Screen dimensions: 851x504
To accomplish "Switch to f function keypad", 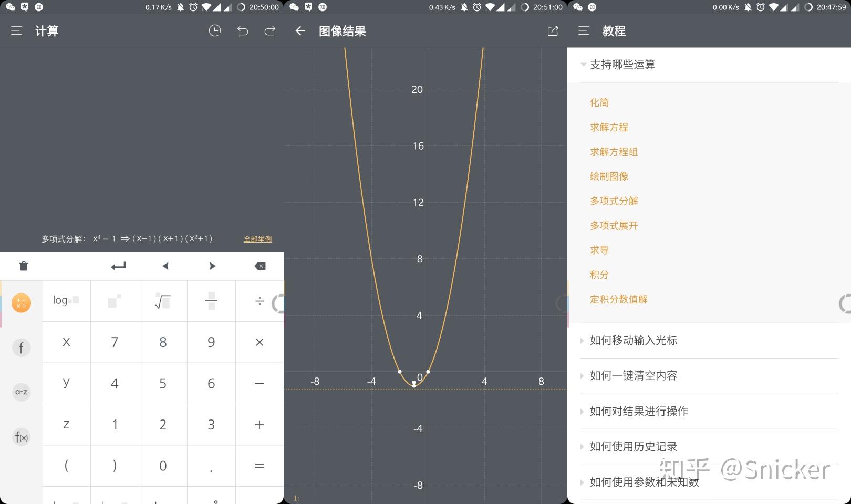I will [22, 348].
